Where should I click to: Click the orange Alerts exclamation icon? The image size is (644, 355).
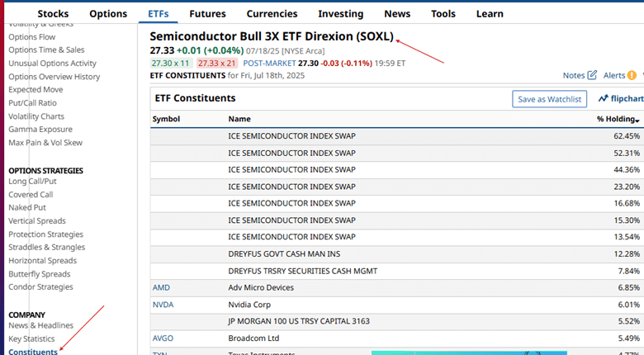point(632,75)
